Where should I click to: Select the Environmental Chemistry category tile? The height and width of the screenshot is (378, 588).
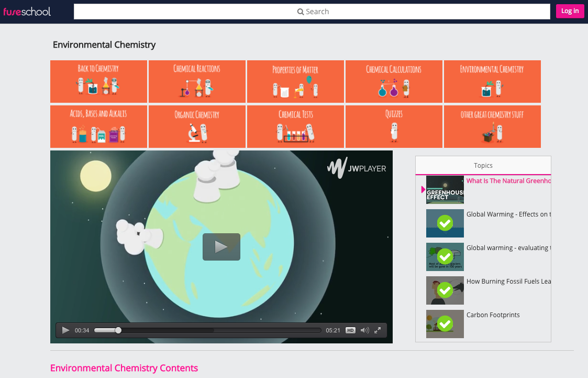coord(492,81)
